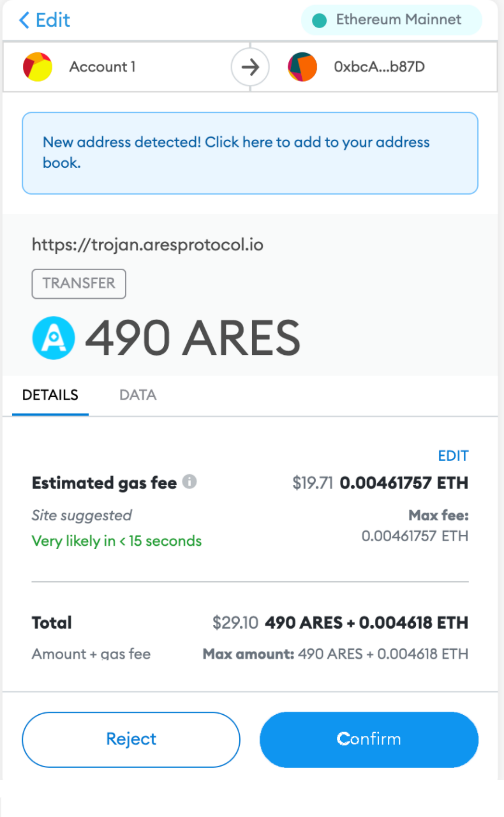Click the Estimated gas fee label
Viewport: 504px width, 817px height.
[x=104, y=483]
